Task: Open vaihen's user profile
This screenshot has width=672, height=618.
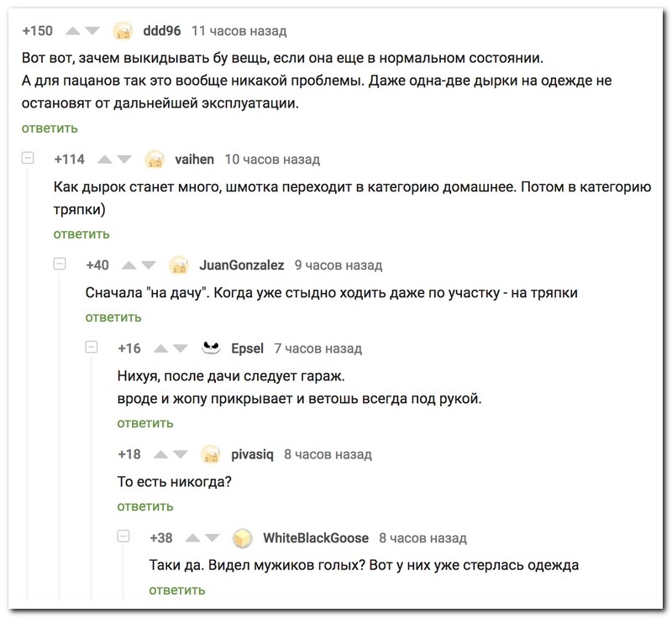Action: [x=194, y=160]
